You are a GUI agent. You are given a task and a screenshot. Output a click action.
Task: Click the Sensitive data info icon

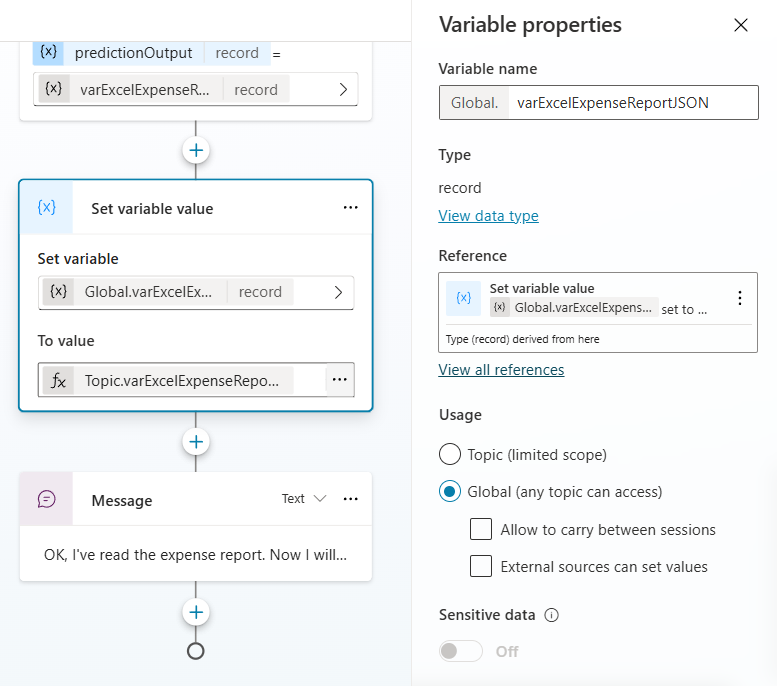[x=551, y=615]
